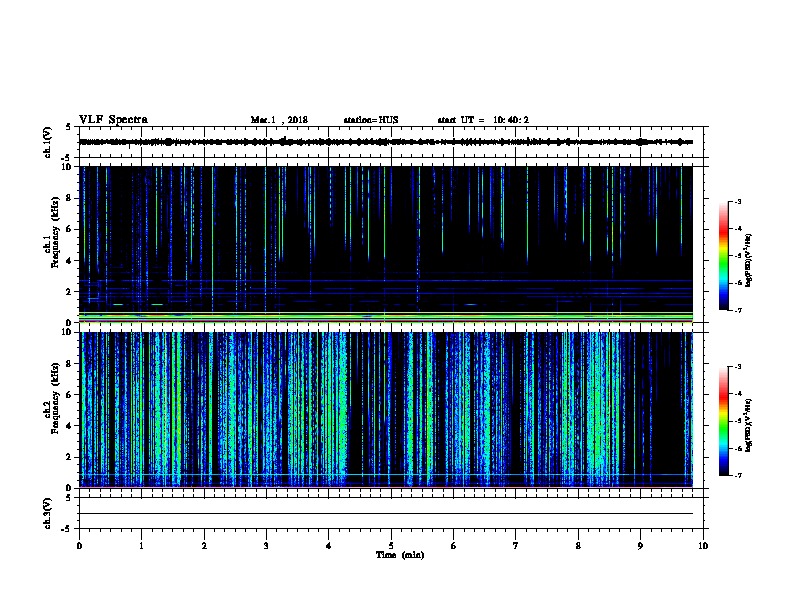
Task: Click the "5" tick on ch.1(V) axis
Action: pos(68,127)
